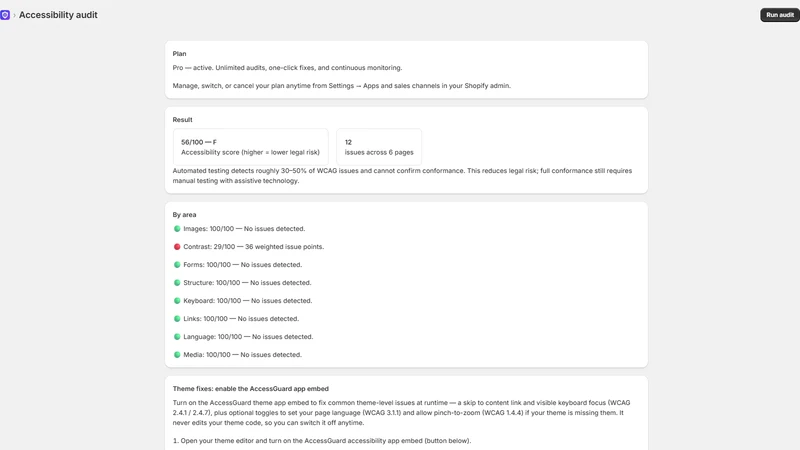
Task: Select the 12 issues across 6 pages card
Action: click(x=379, y=147)
